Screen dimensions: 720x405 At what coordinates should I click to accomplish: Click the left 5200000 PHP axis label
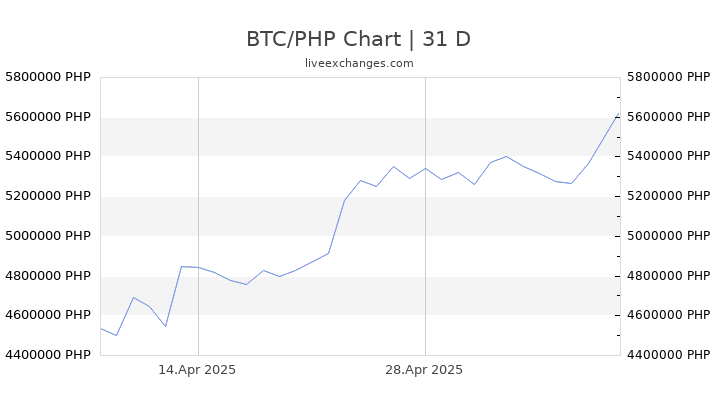[x=48, y=196]
